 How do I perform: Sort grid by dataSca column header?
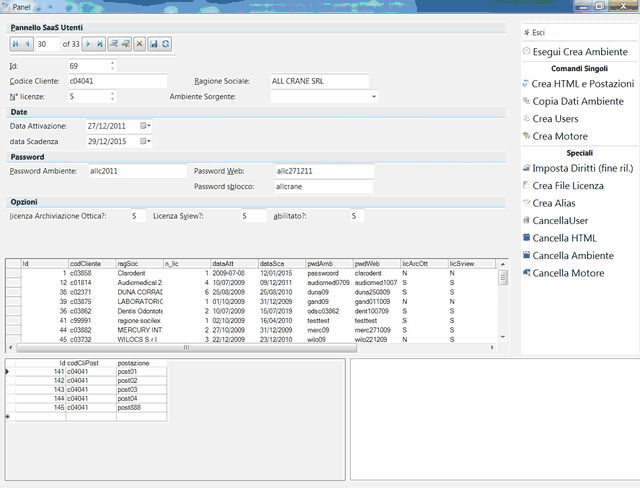pyautogui.click(x=281, y=264)
